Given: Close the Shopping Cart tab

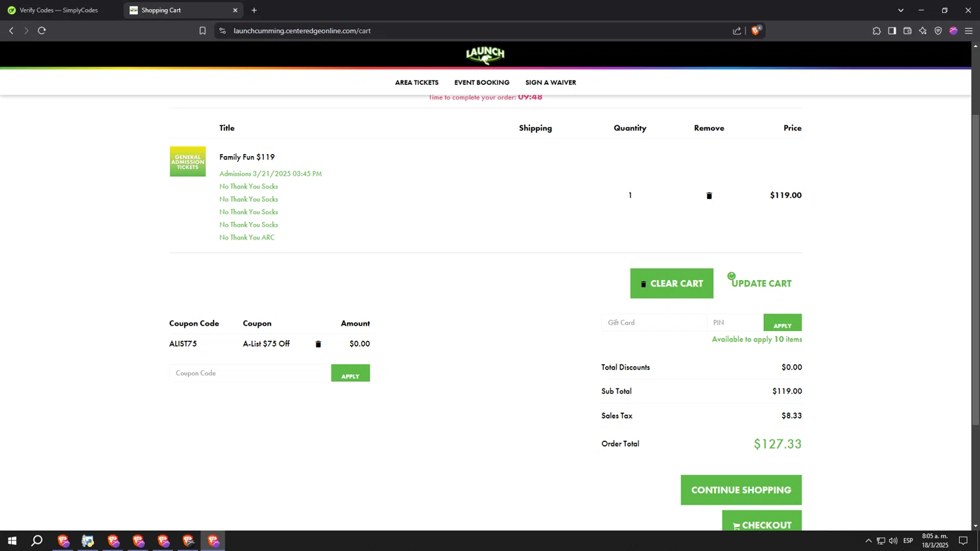Looking at the screenshot, I should point(235,10).
